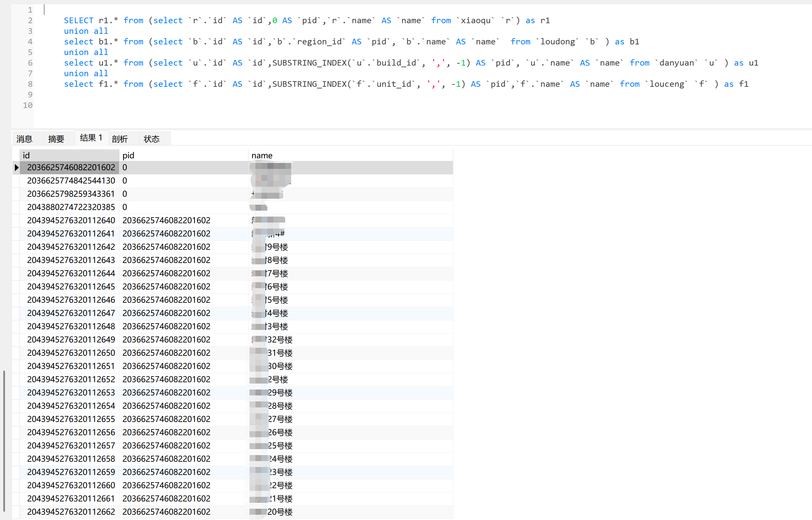The width and height of the screenshot is (812, 520).
Task: Open the 剖析 tab
Action: point(120,139)
